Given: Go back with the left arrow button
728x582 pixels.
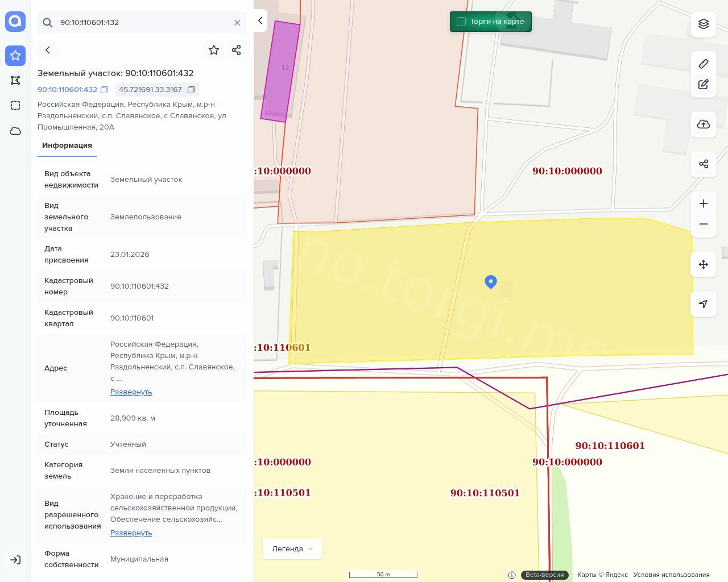Looking at the screenshot, I should [x=48, y=50].
